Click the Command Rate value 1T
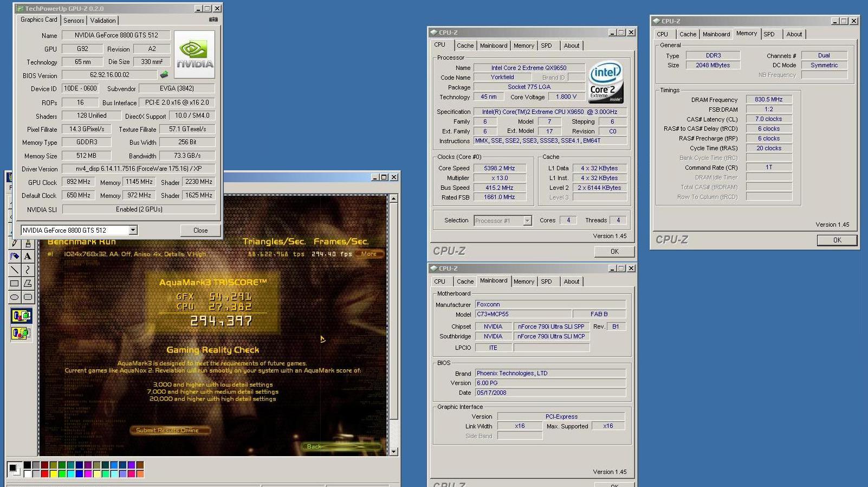 769,167
